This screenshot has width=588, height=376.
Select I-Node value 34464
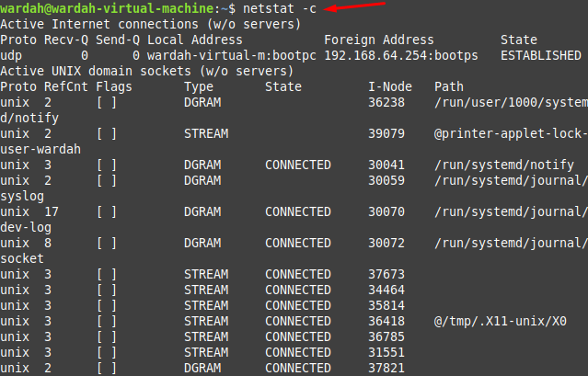(386, 290)
